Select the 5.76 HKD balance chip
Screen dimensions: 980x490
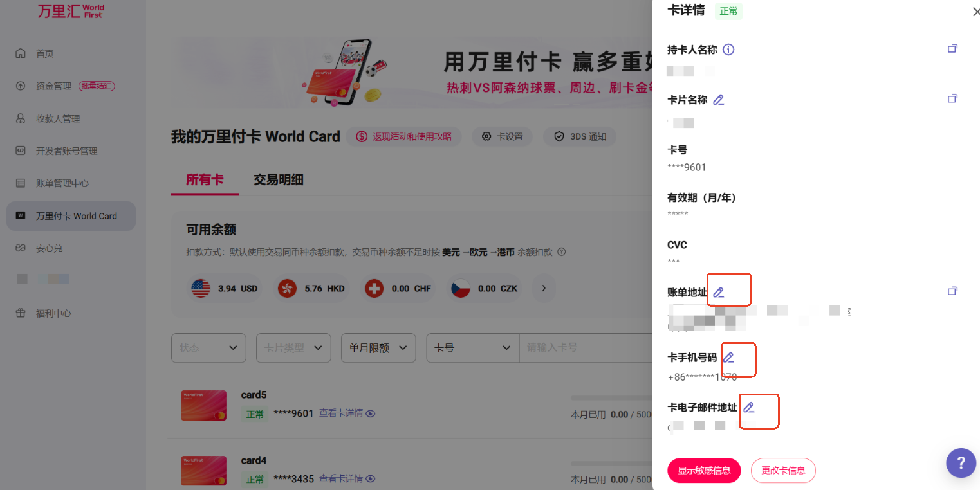pyautogui.click(x=311, y=289)
